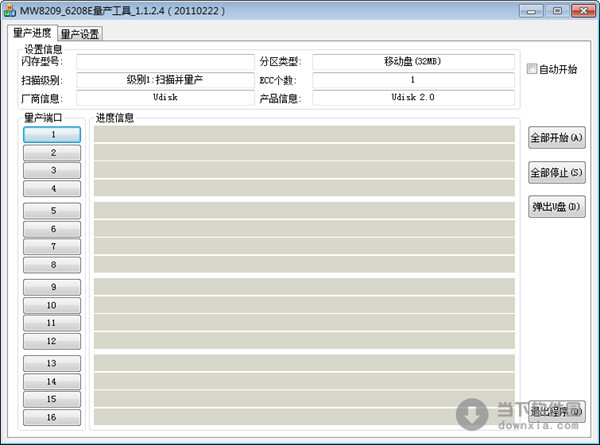Click port button 3

point(52,170)
